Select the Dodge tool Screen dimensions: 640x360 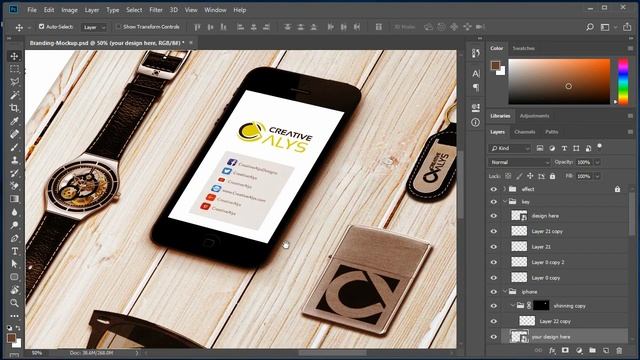pyautogui.click(x=14, y=225)
